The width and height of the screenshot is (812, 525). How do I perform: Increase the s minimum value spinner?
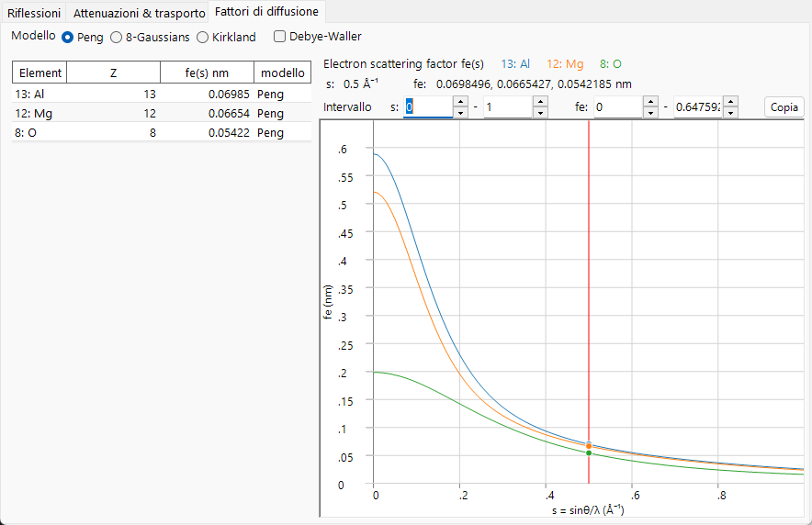pos(460,101)
